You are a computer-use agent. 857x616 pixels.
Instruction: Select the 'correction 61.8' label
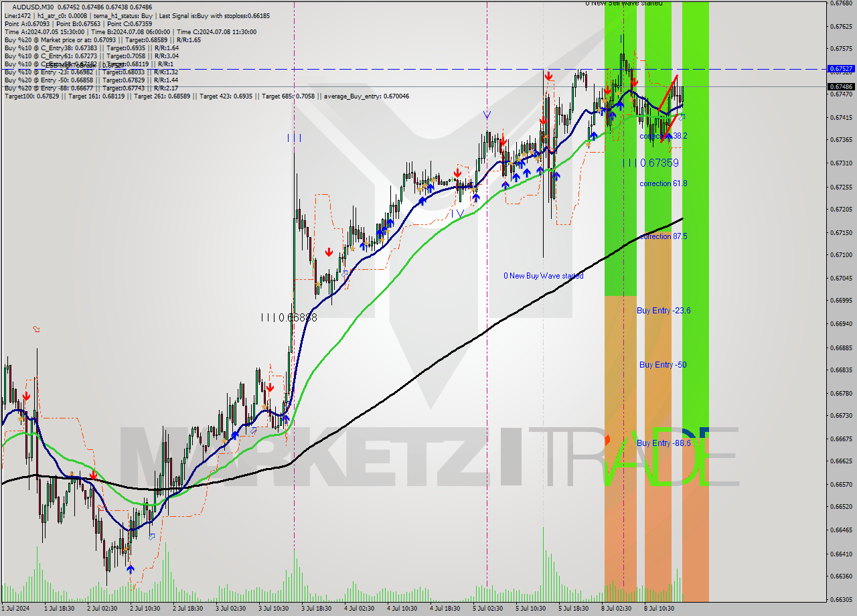(664, 183)
